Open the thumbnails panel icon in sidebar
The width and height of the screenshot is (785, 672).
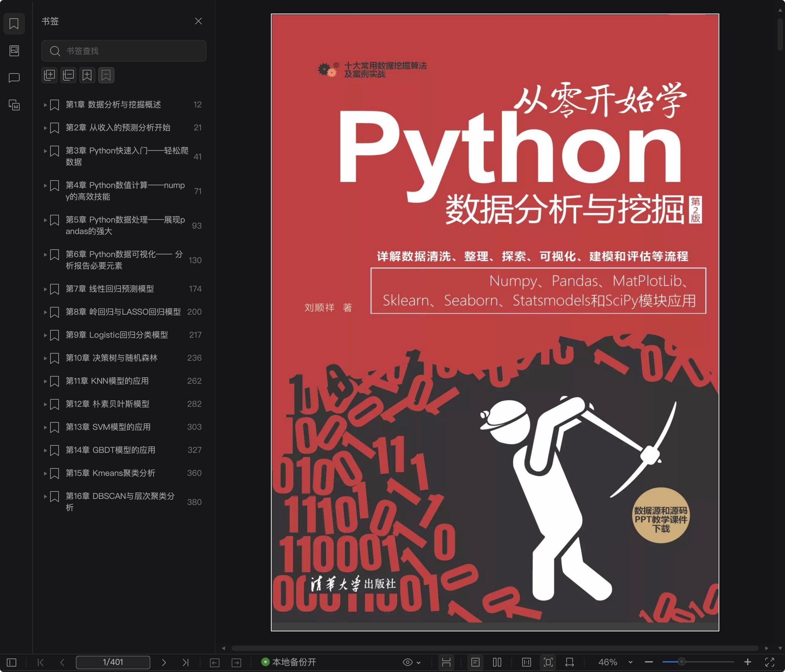tap(14, 50)
